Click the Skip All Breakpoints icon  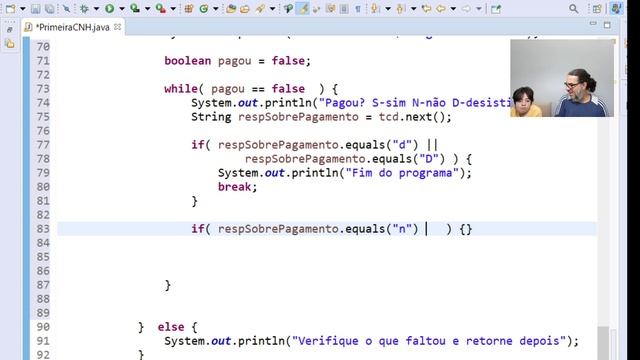[66, 9]
